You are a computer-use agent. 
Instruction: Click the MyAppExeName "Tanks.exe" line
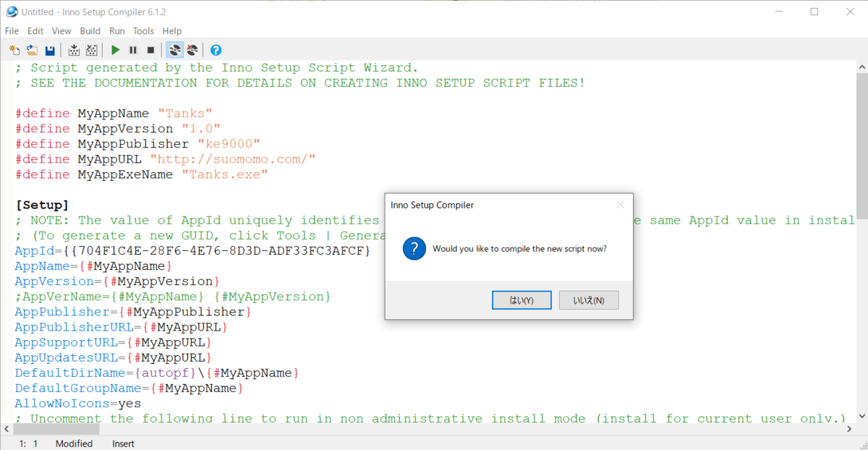coord(142,174)
